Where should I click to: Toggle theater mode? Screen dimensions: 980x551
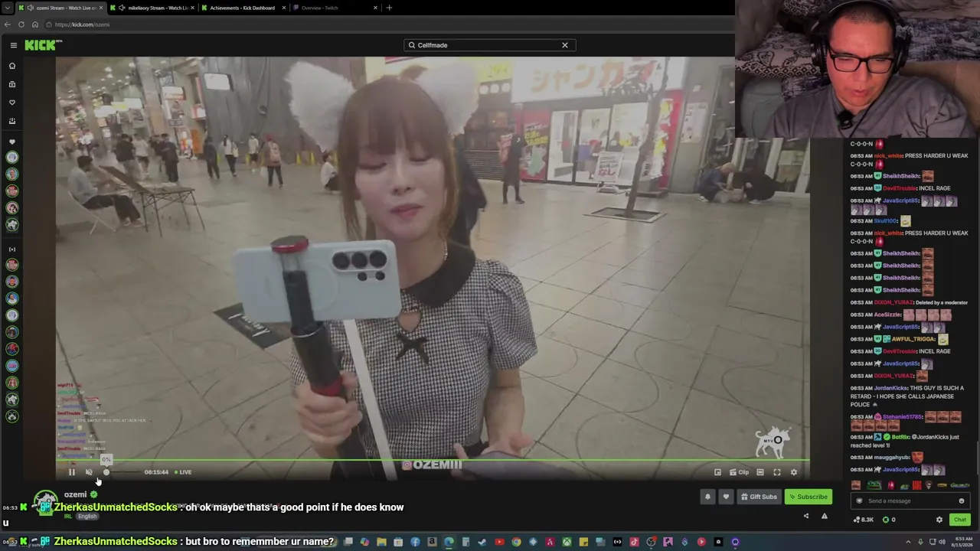[x=760, y=472]
